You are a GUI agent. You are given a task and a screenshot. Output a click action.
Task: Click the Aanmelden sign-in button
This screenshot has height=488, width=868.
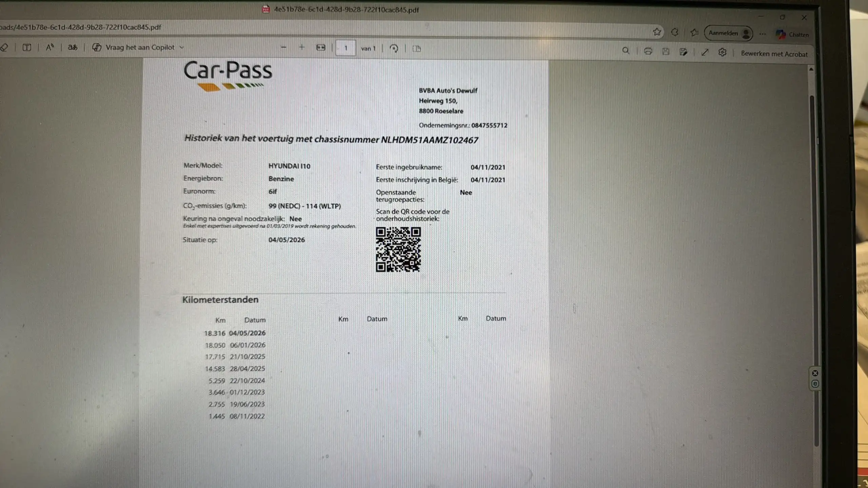click(728, 33)
